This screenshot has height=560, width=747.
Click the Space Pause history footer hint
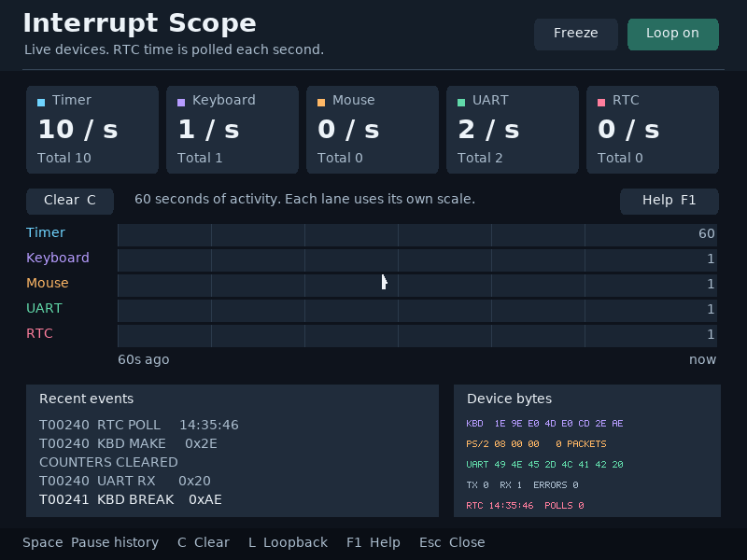click(91, 543)
